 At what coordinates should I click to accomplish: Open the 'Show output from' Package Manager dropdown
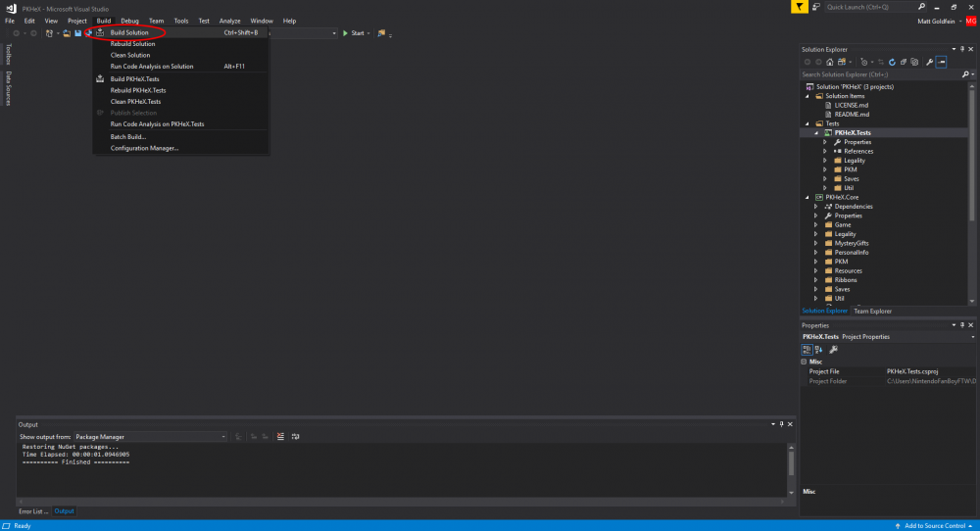click(x=150, y=436)
